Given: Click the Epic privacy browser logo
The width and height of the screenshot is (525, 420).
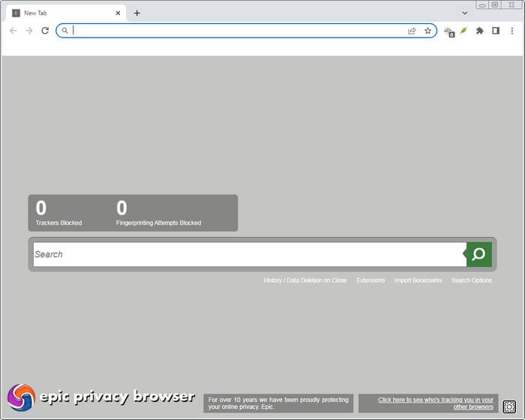Looking at the screenshot, I should (100, 397).
